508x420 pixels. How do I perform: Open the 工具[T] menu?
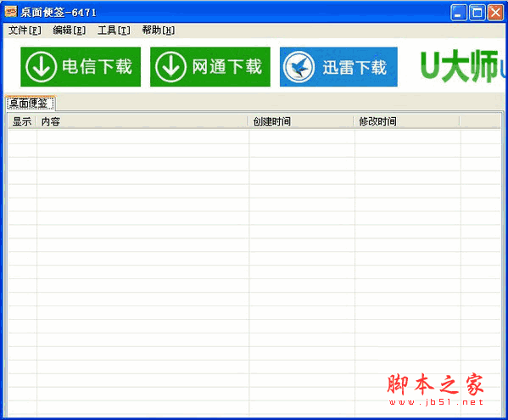coord(114,31)
